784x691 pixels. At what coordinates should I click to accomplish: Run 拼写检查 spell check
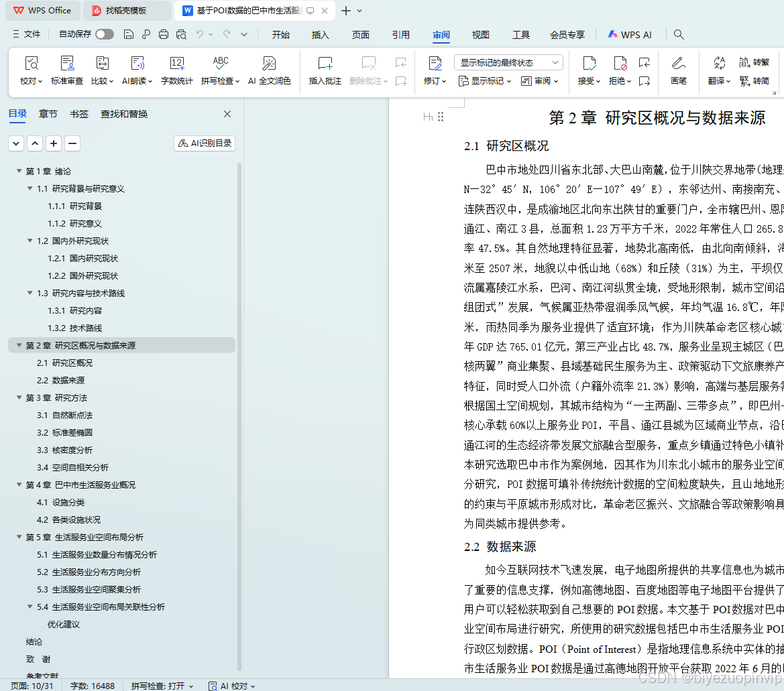coord(220,70)
